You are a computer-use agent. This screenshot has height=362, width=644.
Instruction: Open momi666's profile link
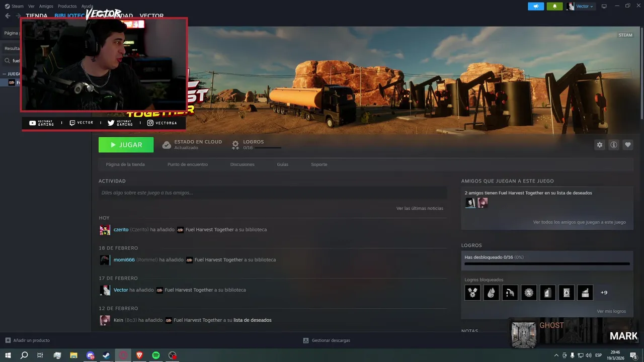point(124,260)
